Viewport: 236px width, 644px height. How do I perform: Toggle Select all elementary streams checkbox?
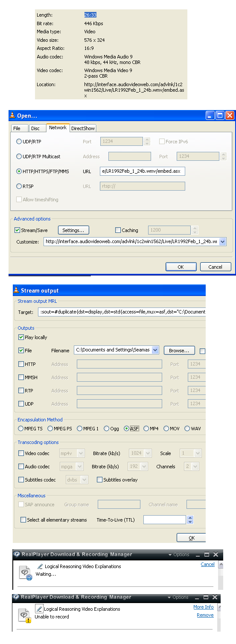coord(23,520)
